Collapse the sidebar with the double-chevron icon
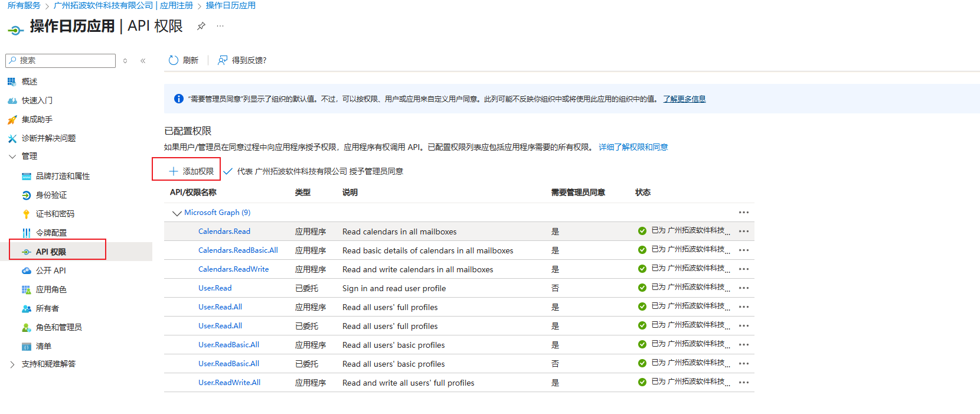The height and width of the screenshot is (414, 980). (143, 61)
